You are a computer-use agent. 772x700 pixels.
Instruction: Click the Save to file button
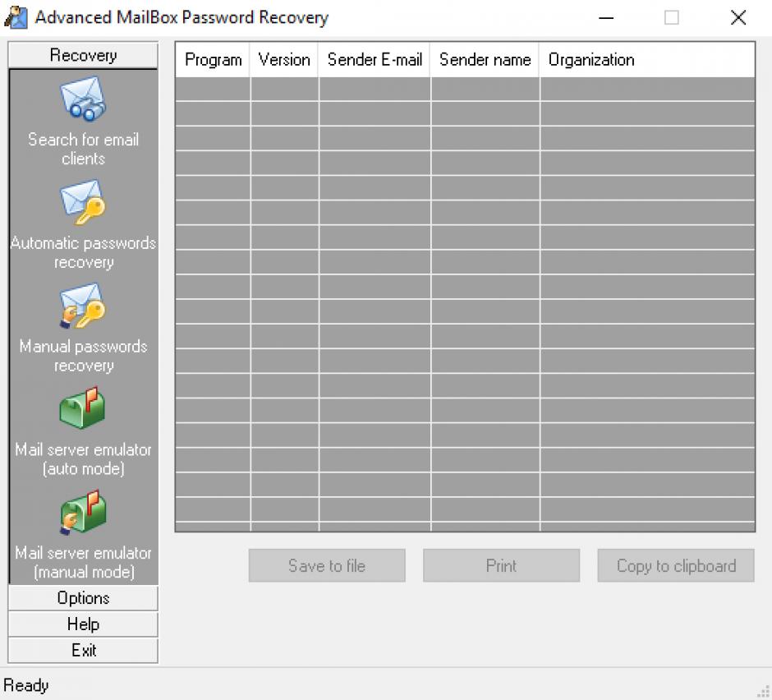[x=327, y=565]
